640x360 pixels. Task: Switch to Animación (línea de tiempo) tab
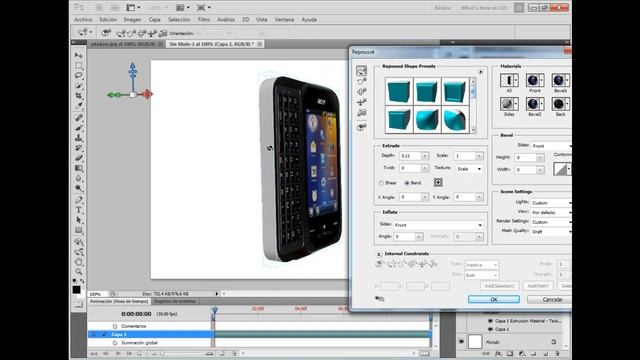119,301
